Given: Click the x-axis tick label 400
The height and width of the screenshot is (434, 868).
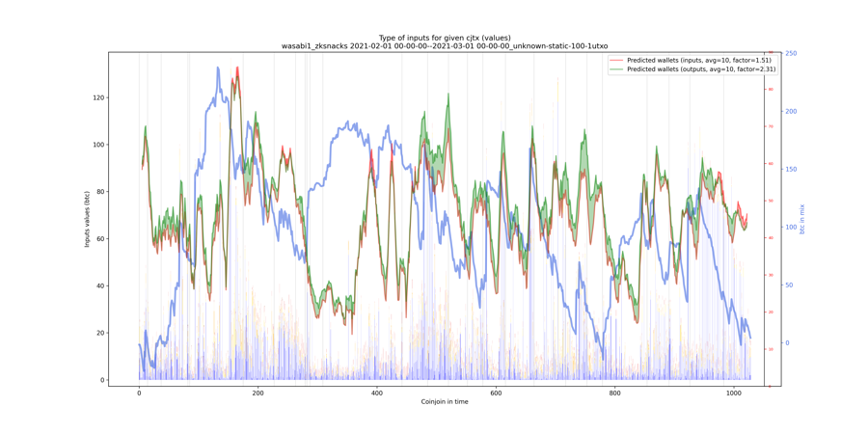Looking at the screenshot, I should [x=377, y=392].
